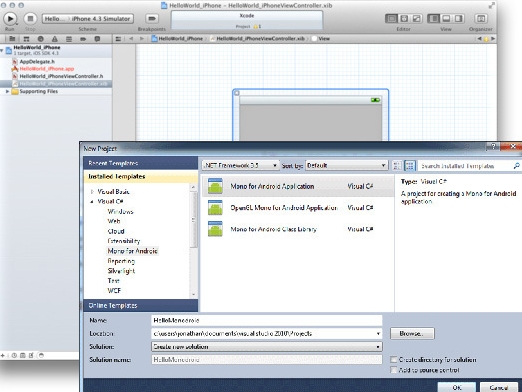Image resolution: width=522 pixels, height=392 pixels.
Task: Open the .NET Framework 3.5 dropdown
Action: [240, 166]
